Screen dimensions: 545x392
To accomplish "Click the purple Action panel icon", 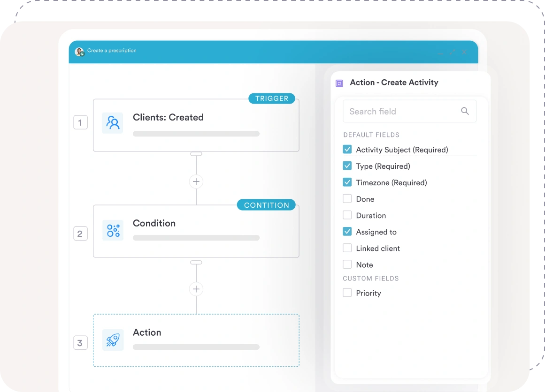I will click(x=339, y=83).
